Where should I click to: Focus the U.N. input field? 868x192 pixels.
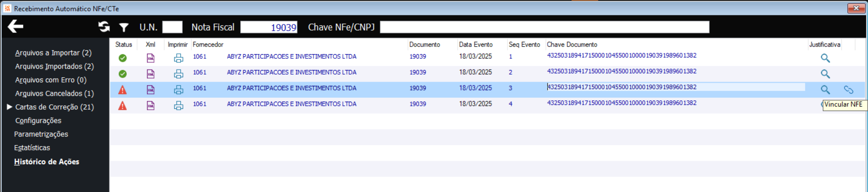tap(172, 27)
